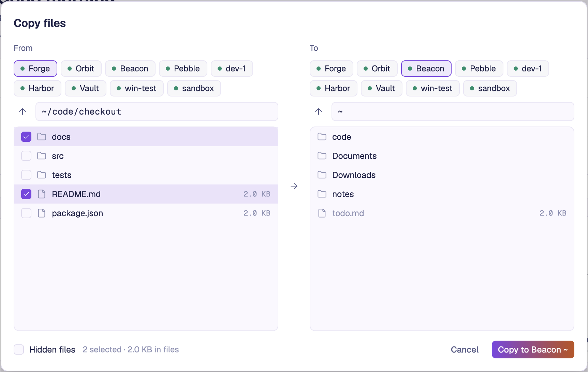
Task: Uncheck the docs folder checkbox
Action: pos(26,137)
